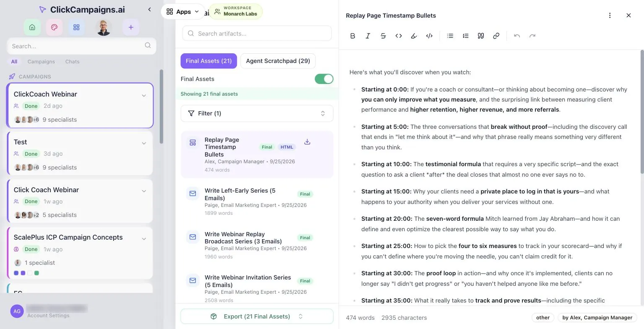Expand the Test campaign card
This screenshot has width=644, height=329.
point(144,143)
